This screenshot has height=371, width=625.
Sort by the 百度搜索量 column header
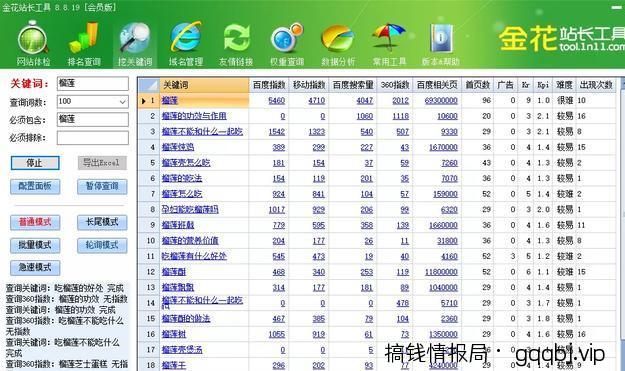point(353,85)
